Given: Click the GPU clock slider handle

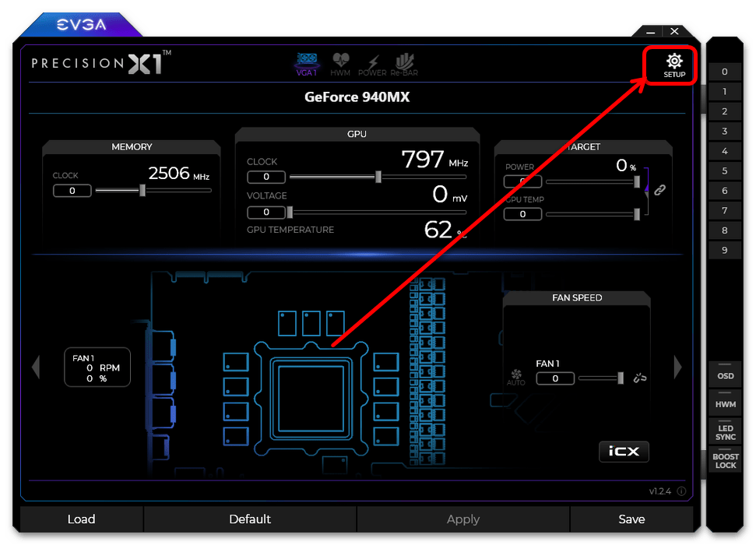Looking at the screenshot, I should pyautogui.click(x=378, y=177).
